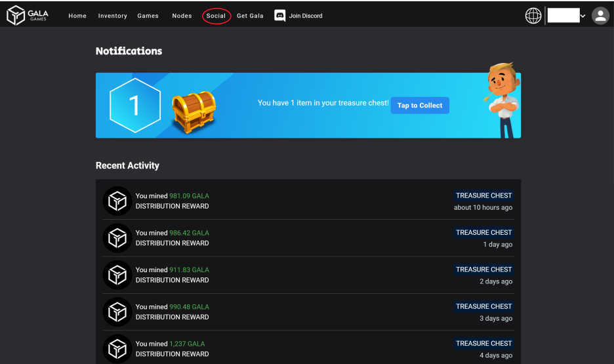
Task: Open the globe language selector
Action: coord(533,16)
